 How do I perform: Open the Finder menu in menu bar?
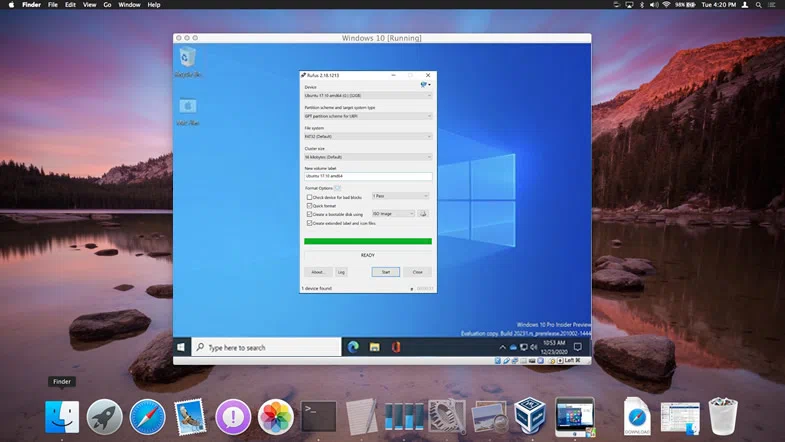click(31, 5)
